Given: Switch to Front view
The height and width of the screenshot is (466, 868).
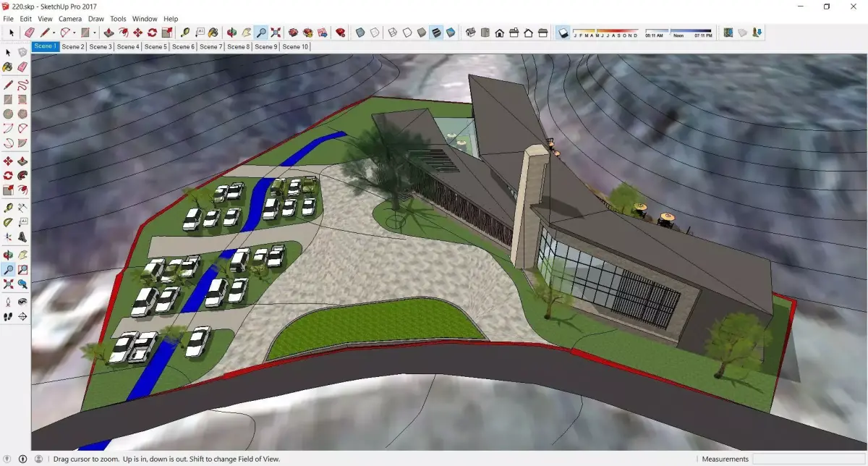Looking at the screenshot, I should 499,33.
